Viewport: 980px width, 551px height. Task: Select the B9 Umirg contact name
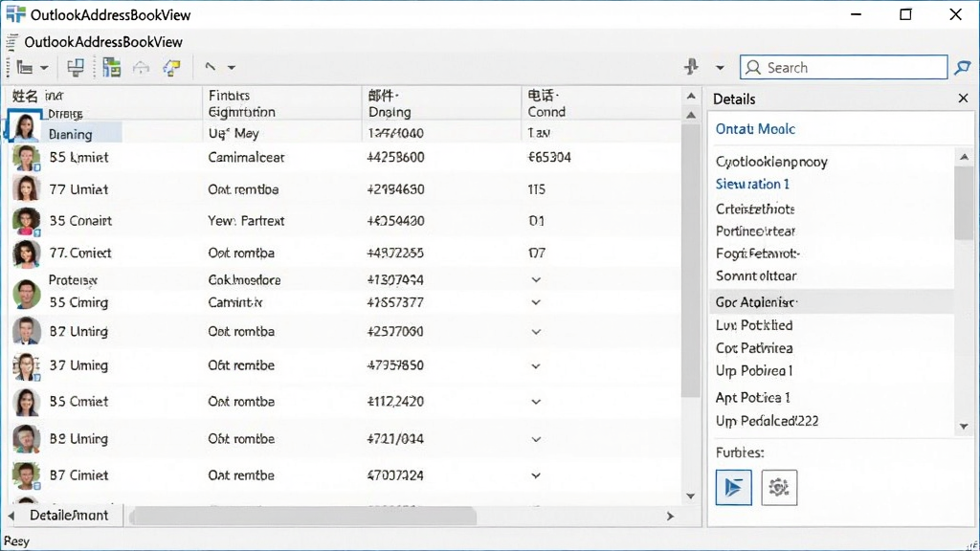(78, 439)
